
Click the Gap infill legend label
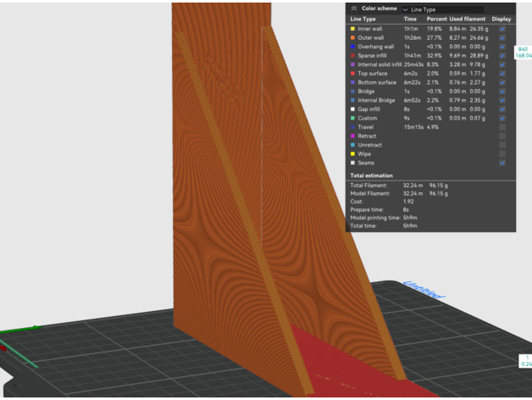(x=371, y=109)
